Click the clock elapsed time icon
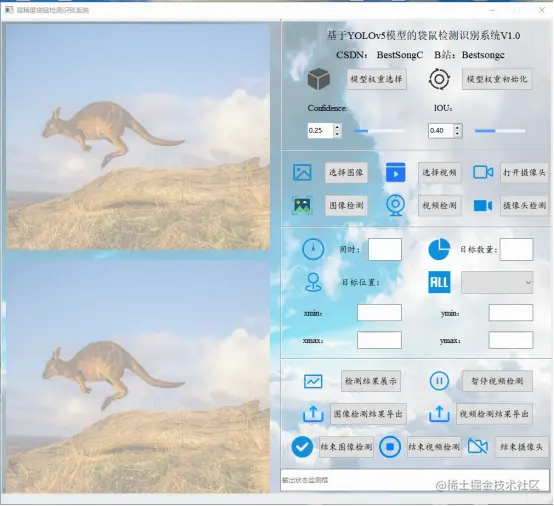The height and width of the screenshot is (506, 554). (x=313, y=249)
